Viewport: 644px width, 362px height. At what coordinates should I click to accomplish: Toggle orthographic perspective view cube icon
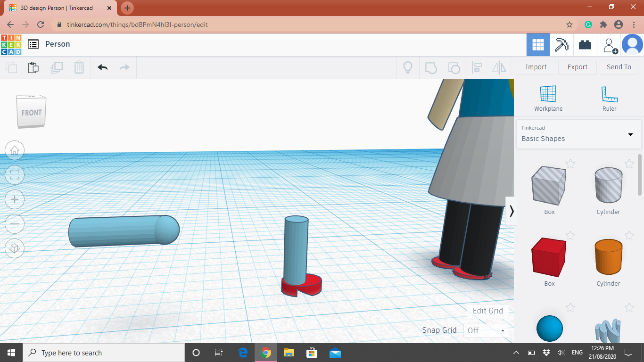[15, 248]
